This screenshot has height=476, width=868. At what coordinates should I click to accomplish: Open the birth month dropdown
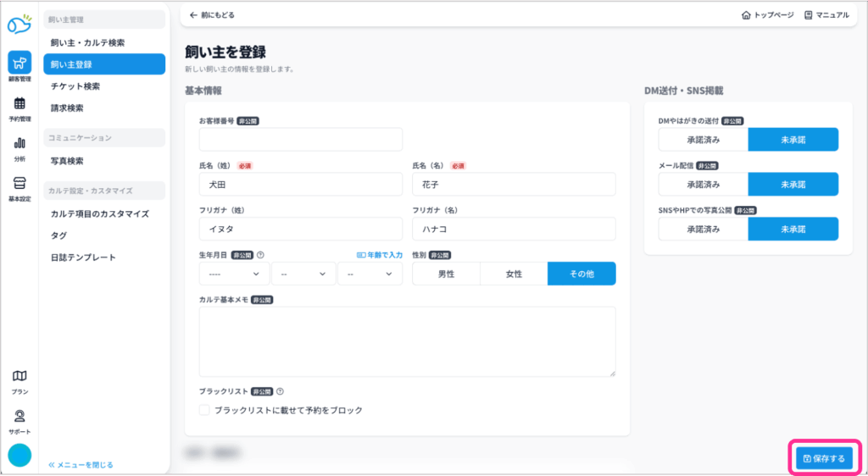[x=303, y=274]
